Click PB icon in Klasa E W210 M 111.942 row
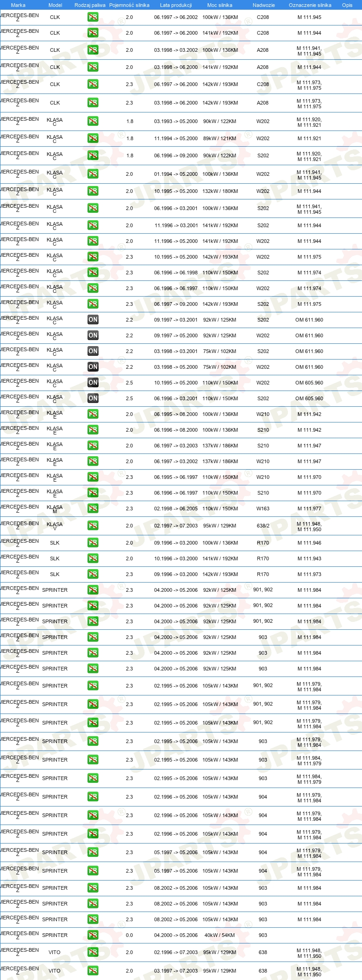Image resolution: width=362 pixels, height=980 pixels. (93, 414)
